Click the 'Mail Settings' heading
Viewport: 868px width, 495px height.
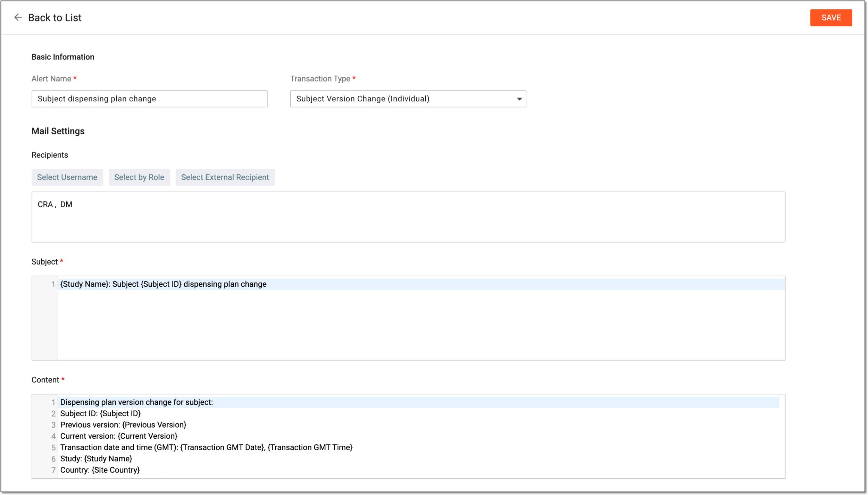click(x=58, y=131)
